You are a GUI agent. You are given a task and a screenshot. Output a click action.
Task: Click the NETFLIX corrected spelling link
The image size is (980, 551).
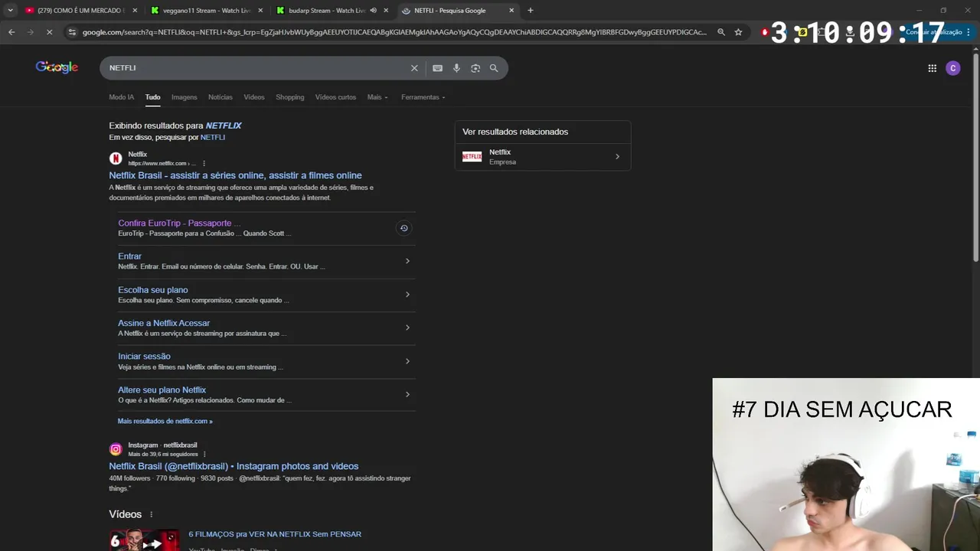tap(224, 126)
